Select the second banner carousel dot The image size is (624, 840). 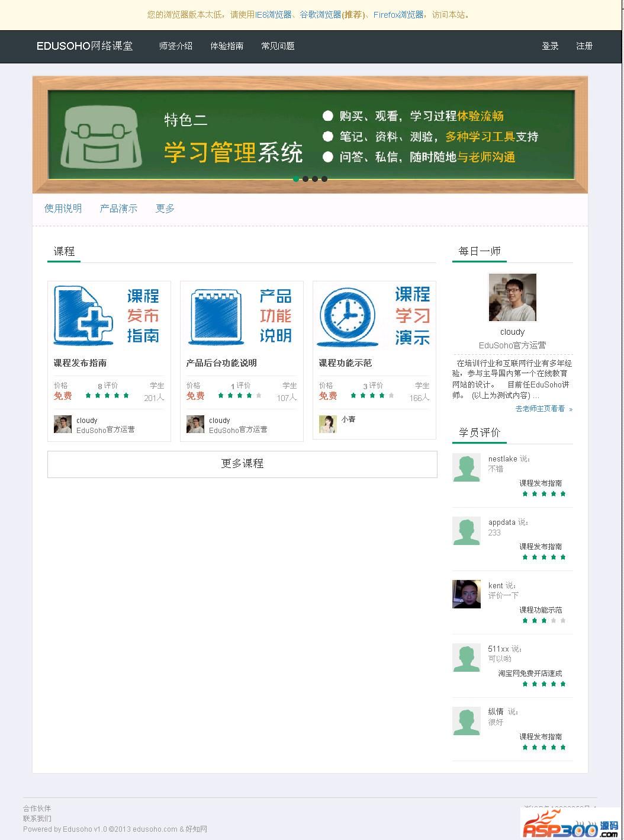click(305, 179)
